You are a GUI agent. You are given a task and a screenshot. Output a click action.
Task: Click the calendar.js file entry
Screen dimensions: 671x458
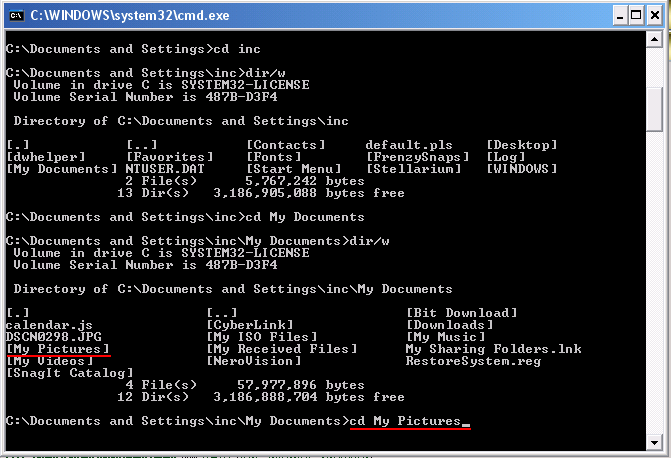click(50, 325)
